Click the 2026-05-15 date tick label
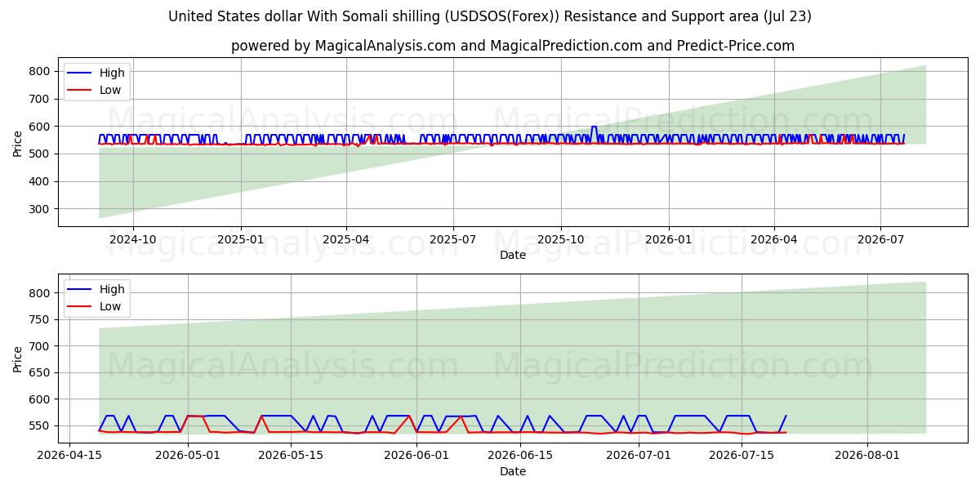Image resolution: width=980 pixels, height=490 pixels. pos(291,456)
